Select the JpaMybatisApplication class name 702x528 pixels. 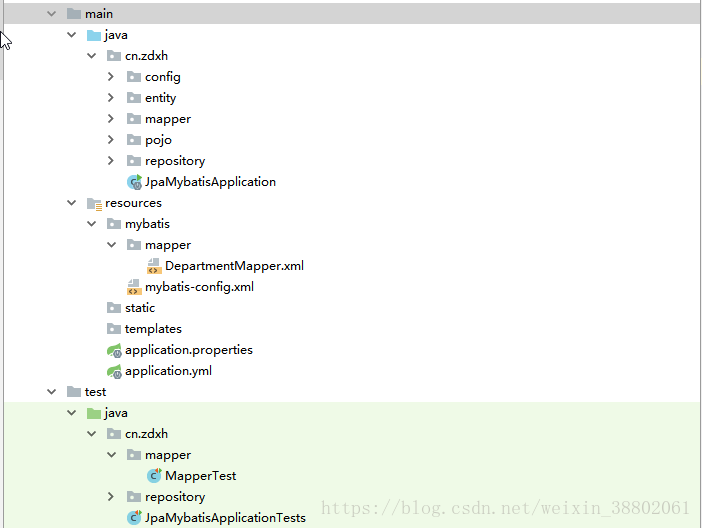tap(210, 182)
